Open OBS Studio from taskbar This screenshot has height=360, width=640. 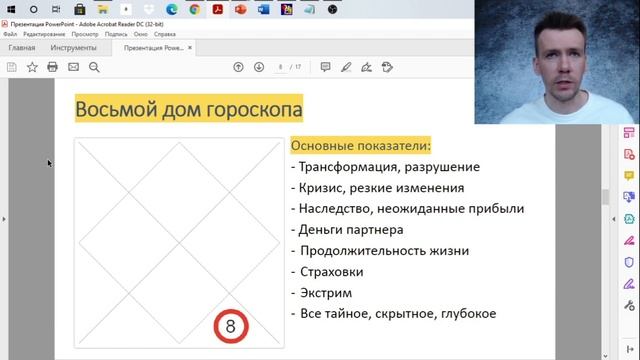[x=332, y=9]
